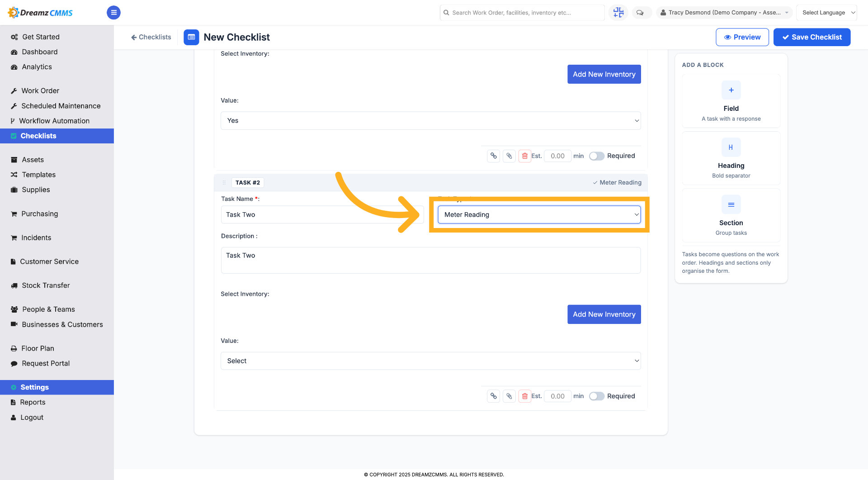Open People & Teams in sidebar
The image size is (868, 480).
pos(57,309)
